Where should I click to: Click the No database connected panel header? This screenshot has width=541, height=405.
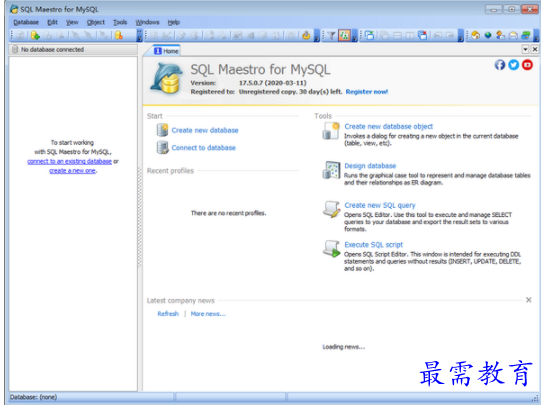[73, 49]
